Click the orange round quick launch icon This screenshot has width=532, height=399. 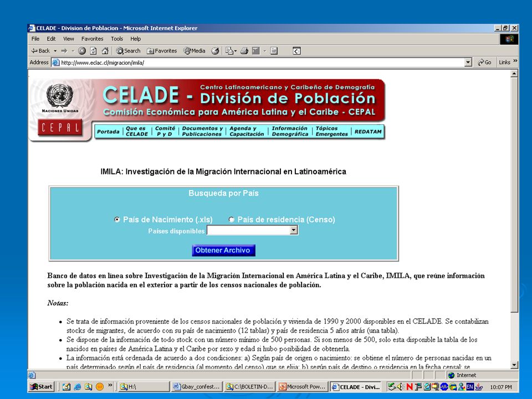pos(99,386)
